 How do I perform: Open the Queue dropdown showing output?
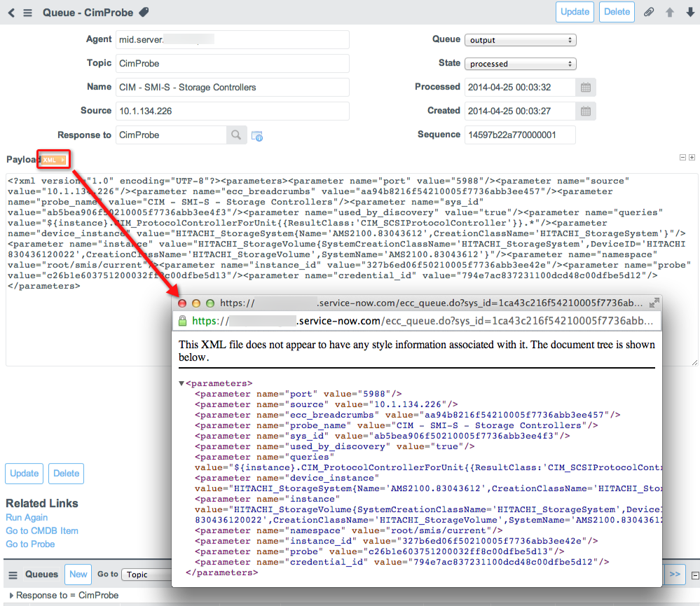[521, 40]
